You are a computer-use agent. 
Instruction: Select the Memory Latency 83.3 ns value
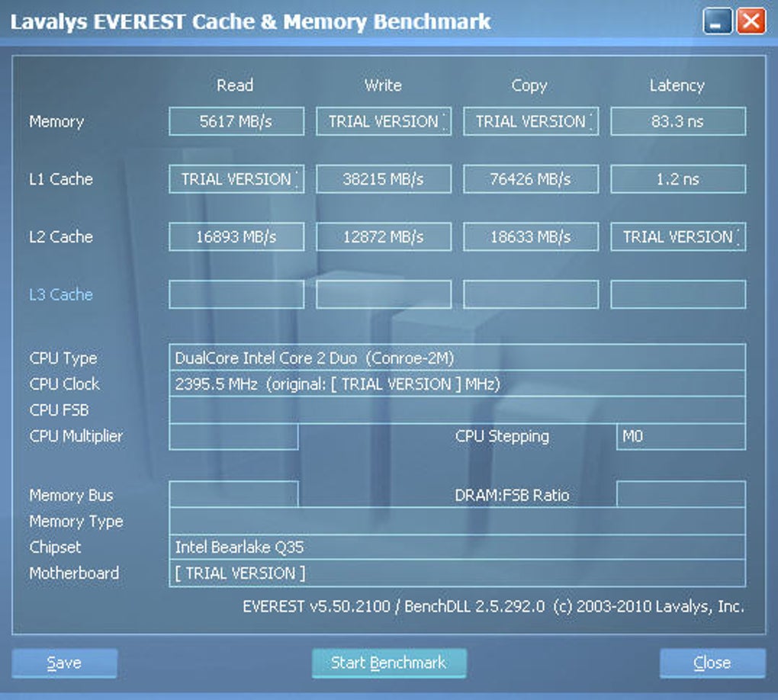[x=678, y=121]
